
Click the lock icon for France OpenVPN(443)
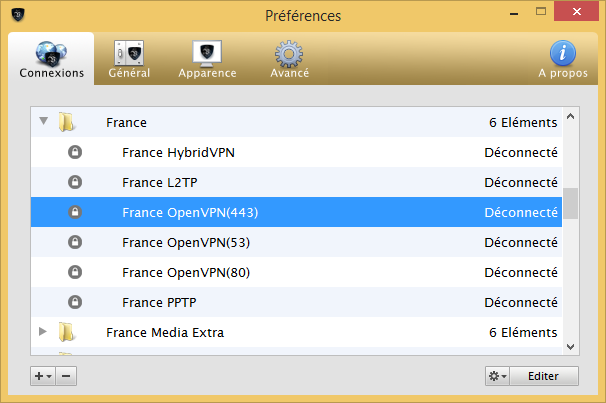pos(75,212)
